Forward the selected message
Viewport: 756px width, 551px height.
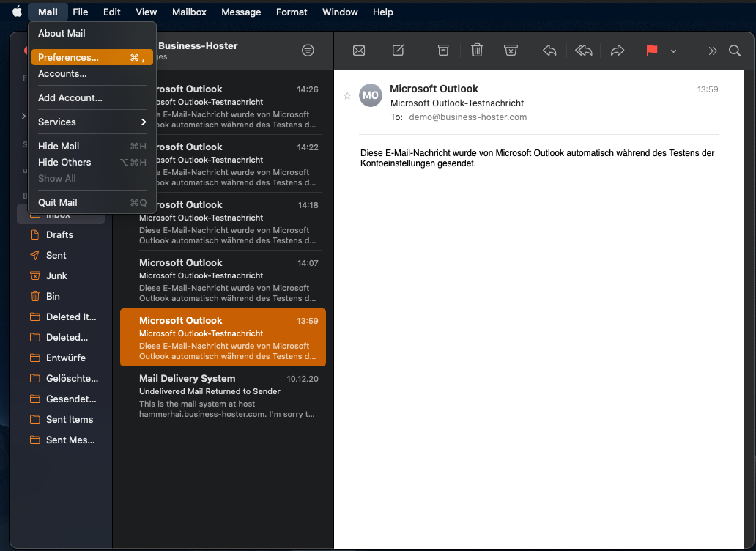(x=618, y=50)
